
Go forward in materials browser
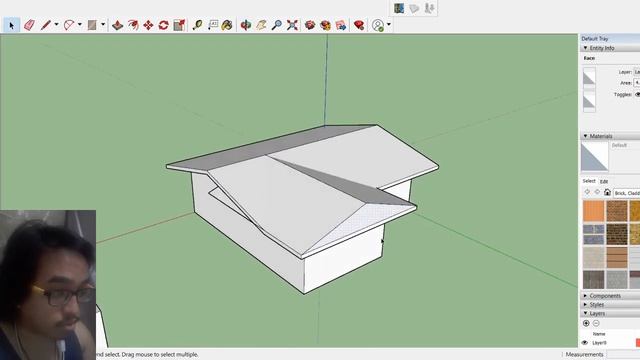point(597,192)
